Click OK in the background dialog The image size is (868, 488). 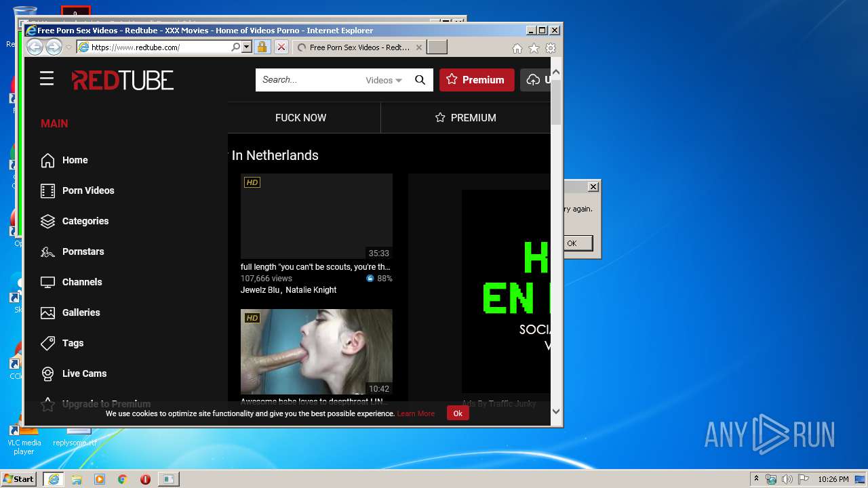pos(578,243)
